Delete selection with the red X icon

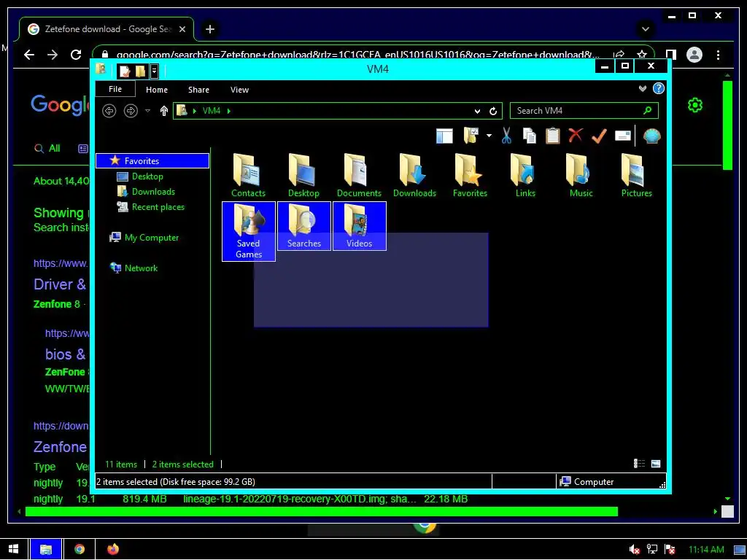point(576,136)
